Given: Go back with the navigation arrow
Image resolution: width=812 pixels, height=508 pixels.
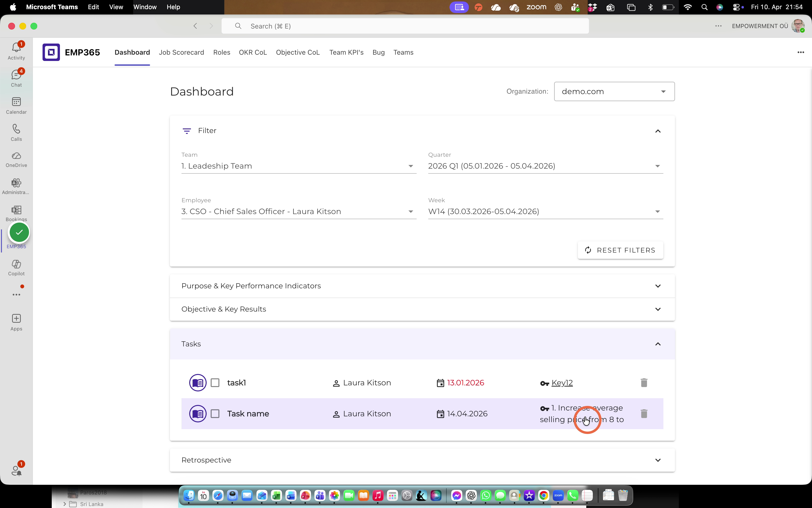Looking at the screenshot, I should (195, 26).
